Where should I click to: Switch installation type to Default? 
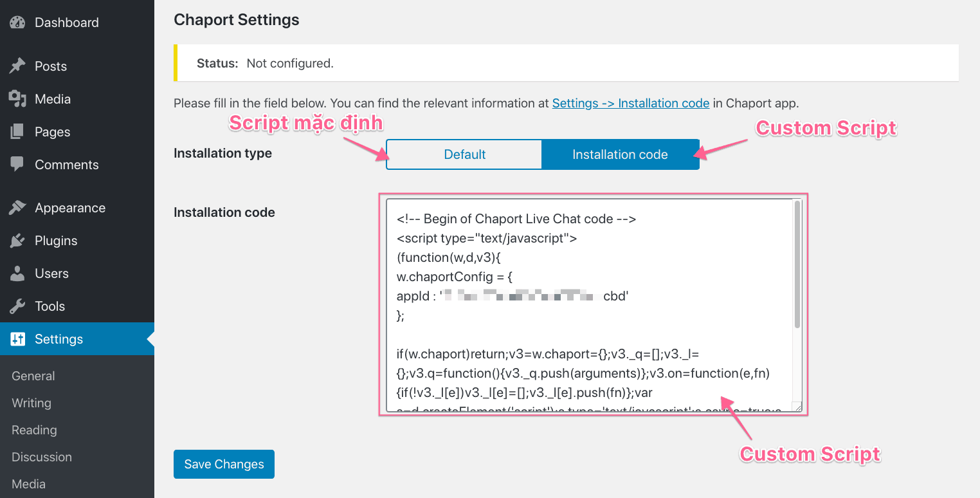point(464,154)
